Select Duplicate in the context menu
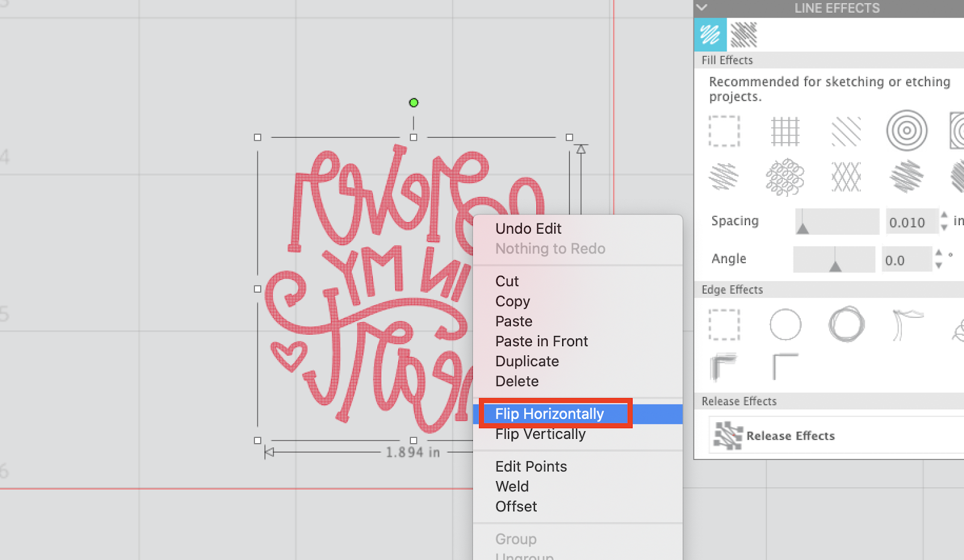Screen dimensions: 964x560 point(527,361)
